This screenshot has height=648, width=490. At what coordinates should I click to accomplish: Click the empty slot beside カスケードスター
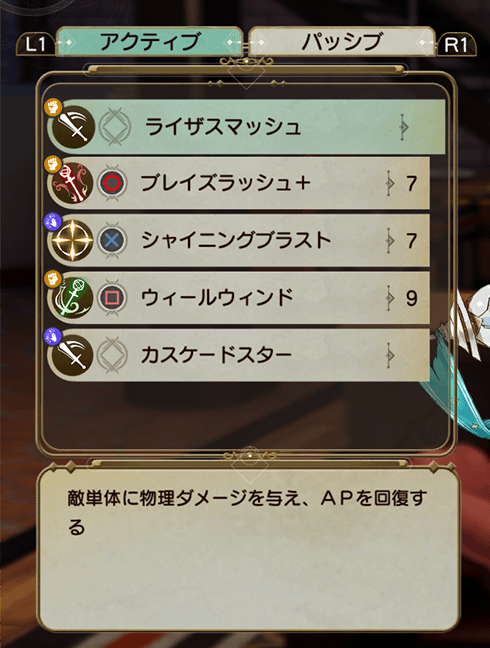click(x=112, y=355)
